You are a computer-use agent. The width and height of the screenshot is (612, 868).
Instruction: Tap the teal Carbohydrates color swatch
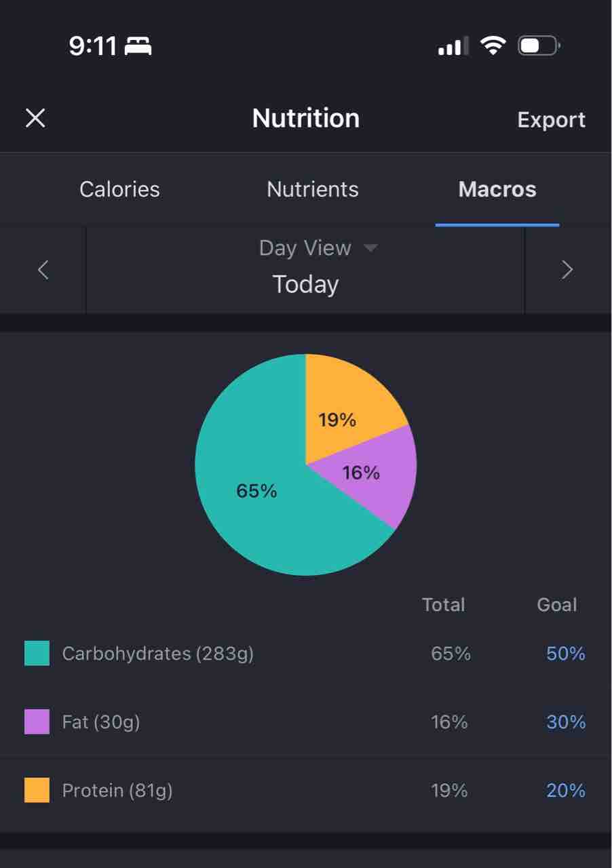click(37, 653)
